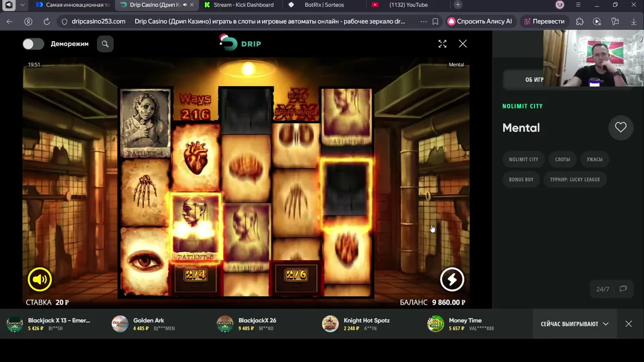Open the collections toolbar icon
This screenshot has height=362, width=644.
click(x=615, y=22)
